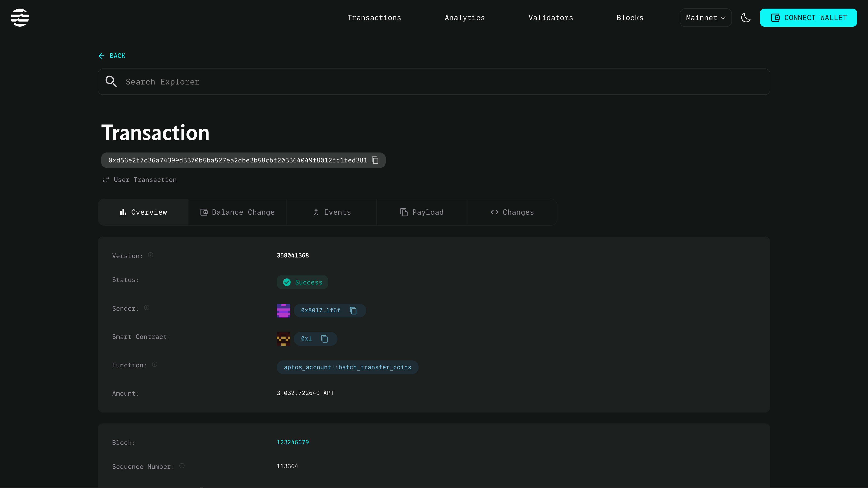Open the Events tab

coord(332,212)
